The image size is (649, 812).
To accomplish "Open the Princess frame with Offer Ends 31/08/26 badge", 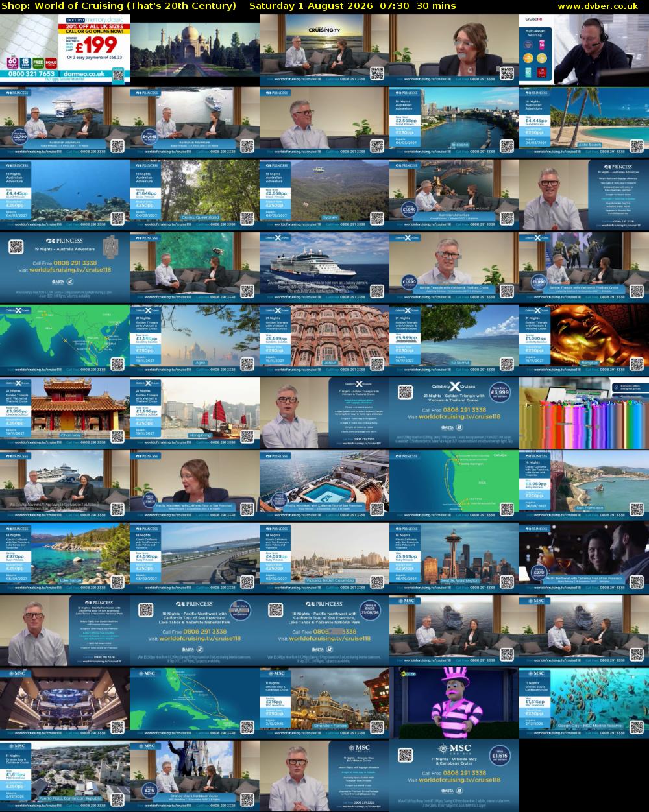I will point(324,630).
